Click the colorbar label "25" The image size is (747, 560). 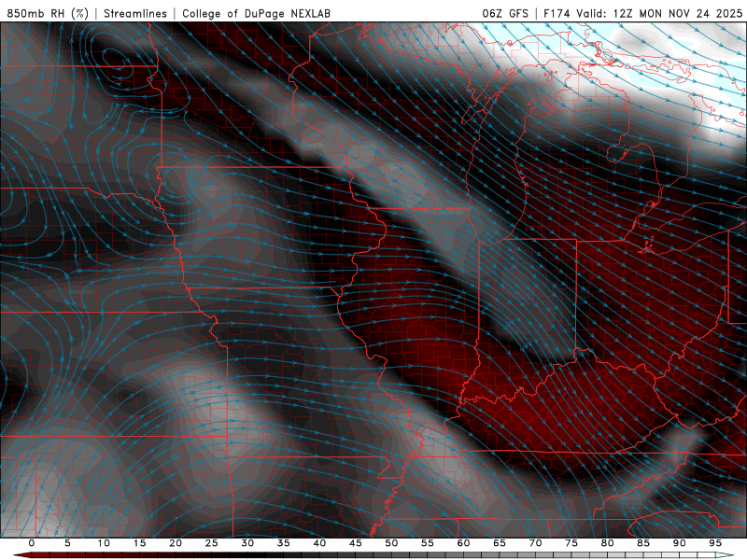click(212, 543)
